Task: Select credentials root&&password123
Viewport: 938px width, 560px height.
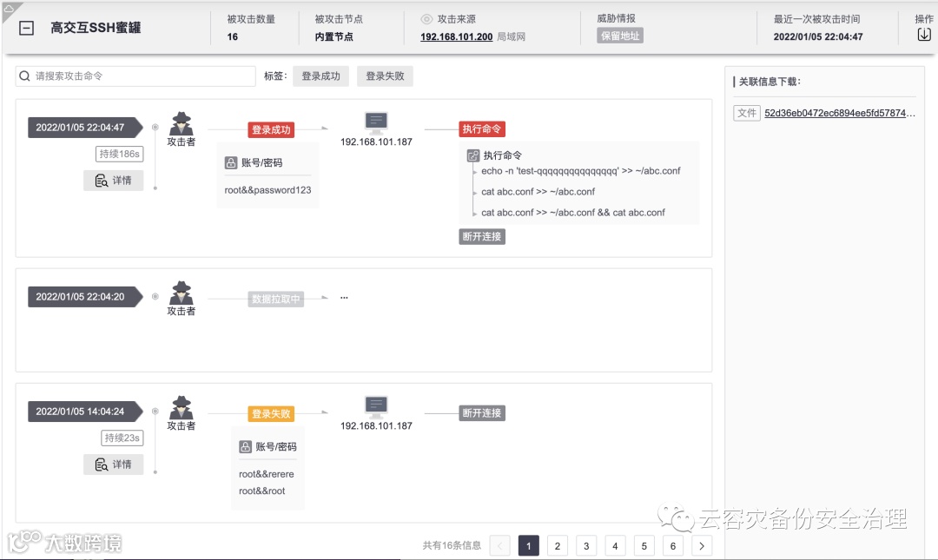Action: 268,190
